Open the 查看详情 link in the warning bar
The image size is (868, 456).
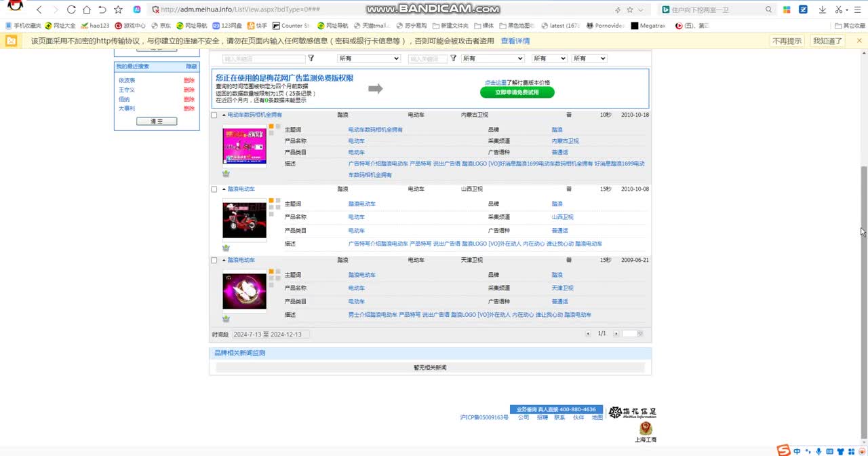click(x=515, y=41)
